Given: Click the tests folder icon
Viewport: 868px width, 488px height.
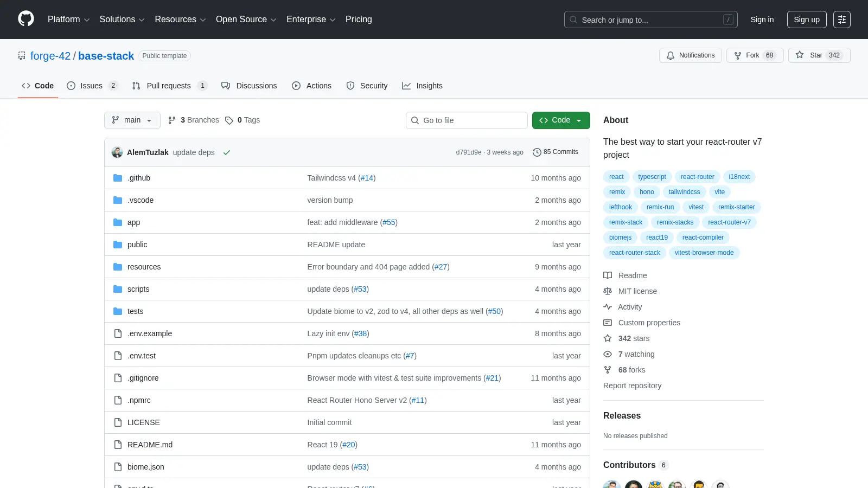Looking at the screenshot, I should tap(118, 311).
